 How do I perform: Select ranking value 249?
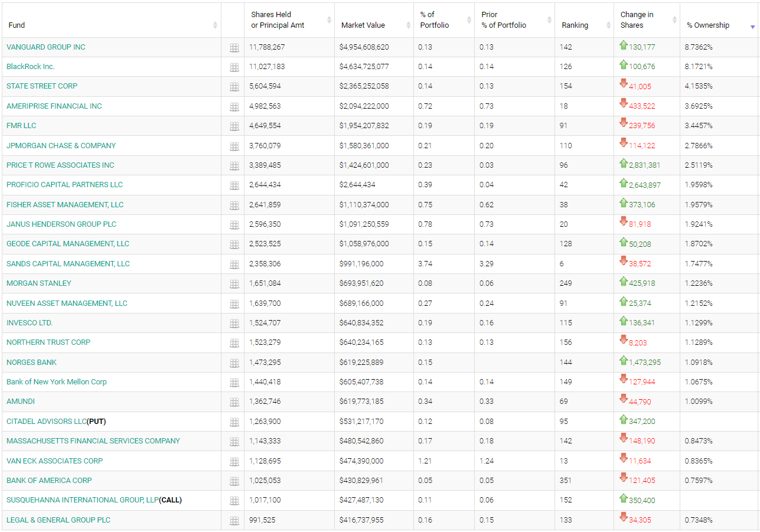[x=566, y=283]
